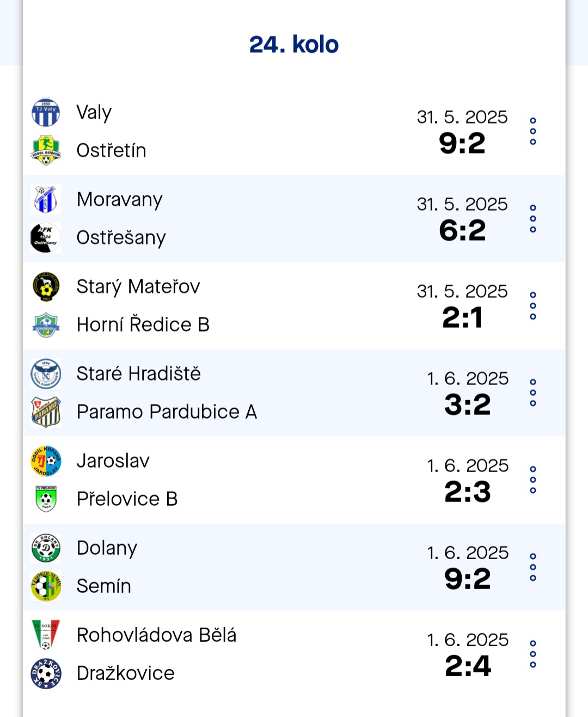Select the Jaroslav colorful club logo
This screenshot has height=717, width=588.
pyautogui.click(x=46, y=461)
